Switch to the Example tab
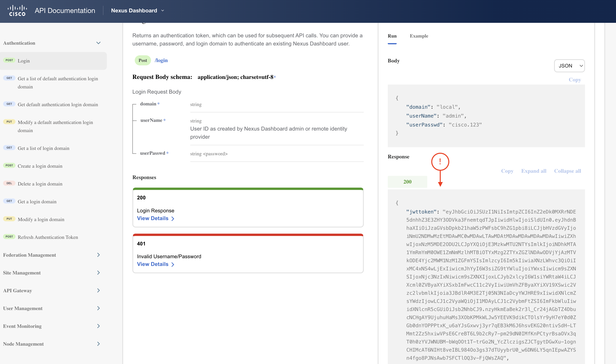The height and width of the screenshot is (364, 616). coord(419,36)
